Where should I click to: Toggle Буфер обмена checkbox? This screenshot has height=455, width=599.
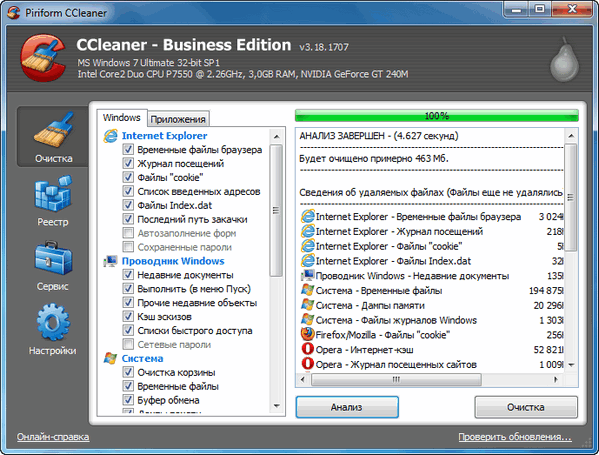(x=128, y=400)
